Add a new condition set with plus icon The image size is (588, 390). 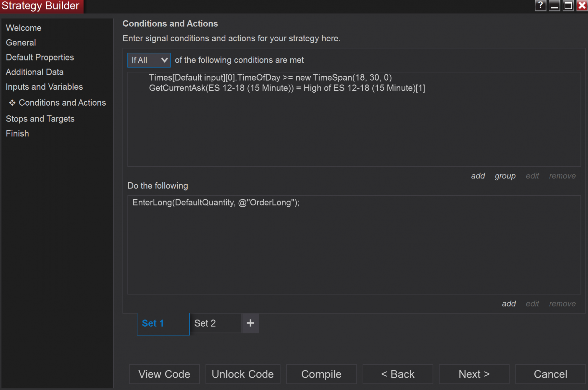tap(250, 323)
